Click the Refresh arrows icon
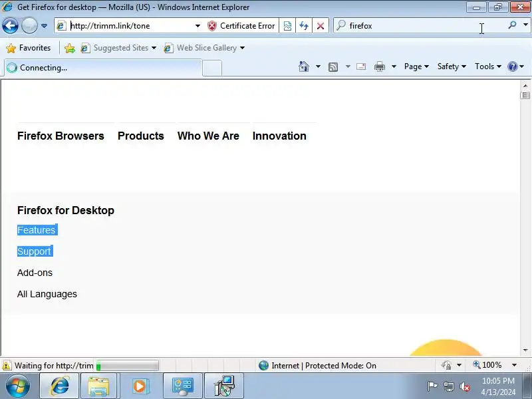 pos(304,26)
